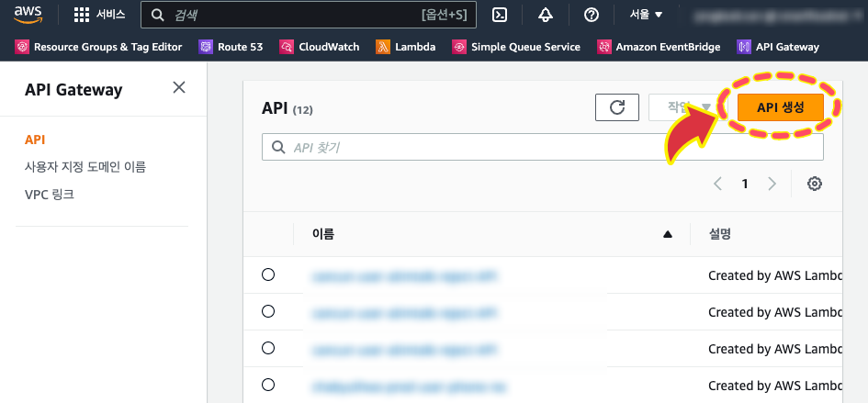Select the first API row radio button
This screenshot has width=868, height=403.
tap(268, 274)
